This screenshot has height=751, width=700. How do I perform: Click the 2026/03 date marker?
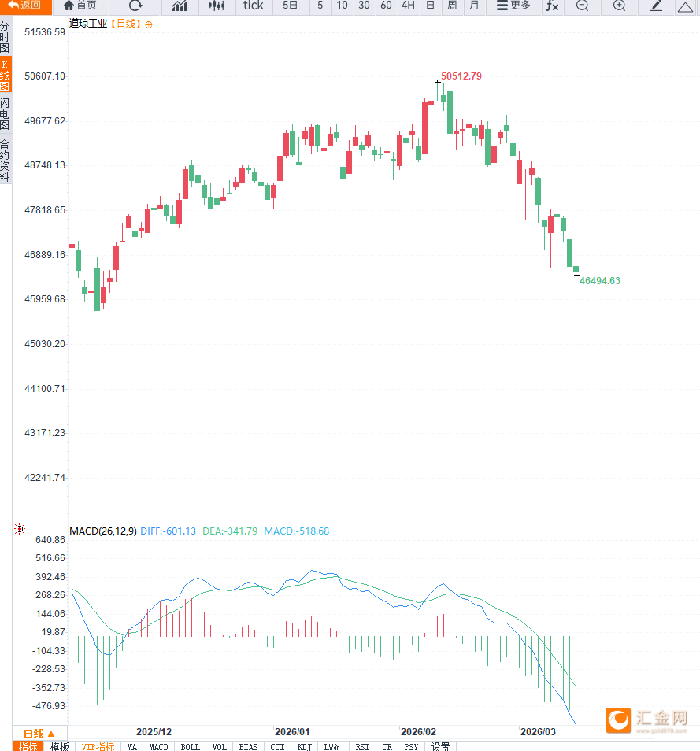tap(538, 732)
